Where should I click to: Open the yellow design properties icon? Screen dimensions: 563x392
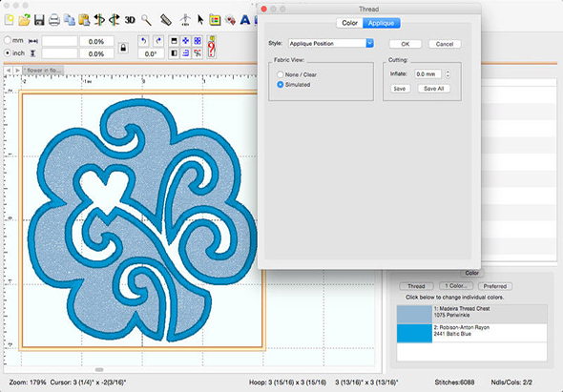(x=215, y=20)
